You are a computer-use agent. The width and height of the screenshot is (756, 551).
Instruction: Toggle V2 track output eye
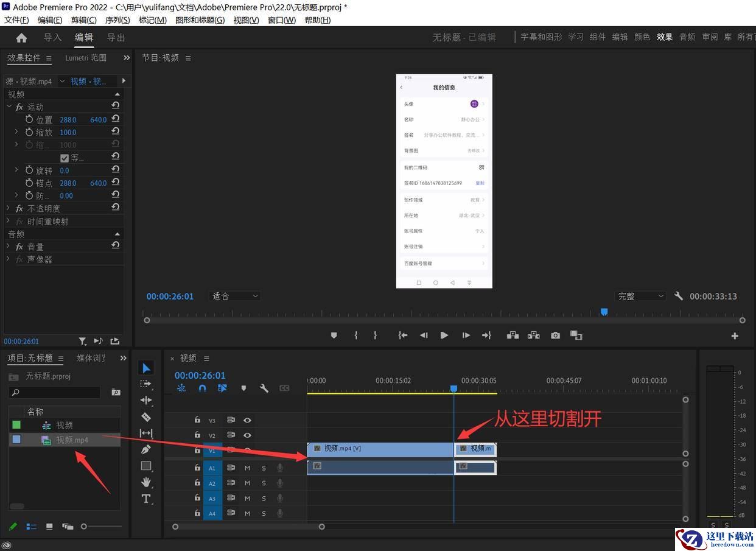(247, 435)
